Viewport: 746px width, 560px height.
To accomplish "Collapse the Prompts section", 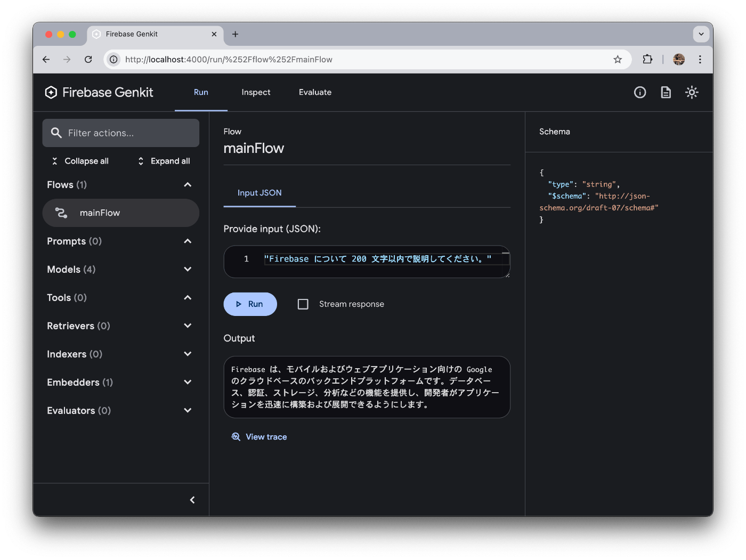I will [x=188, y=241].
